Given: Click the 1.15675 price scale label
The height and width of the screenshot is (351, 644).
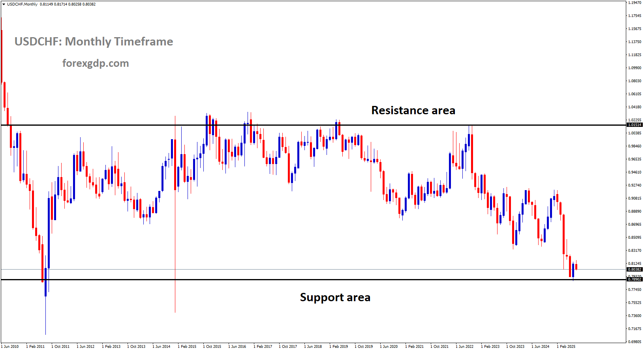Looking at the screenshot, I should coord(635,29).
